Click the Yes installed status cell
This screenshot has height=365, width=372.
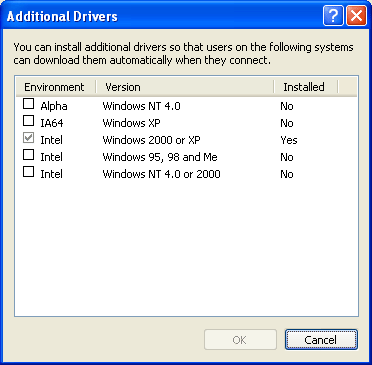point(289,140)
